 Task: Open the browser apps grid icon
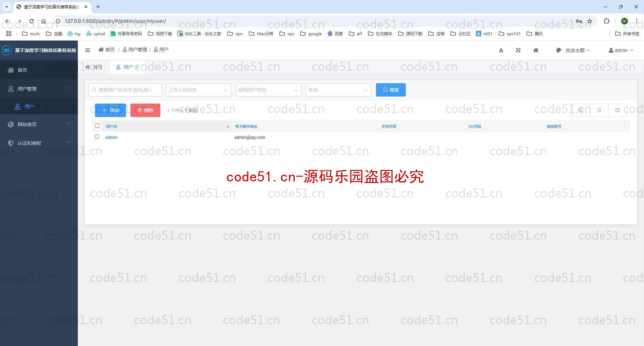point(9,34)
